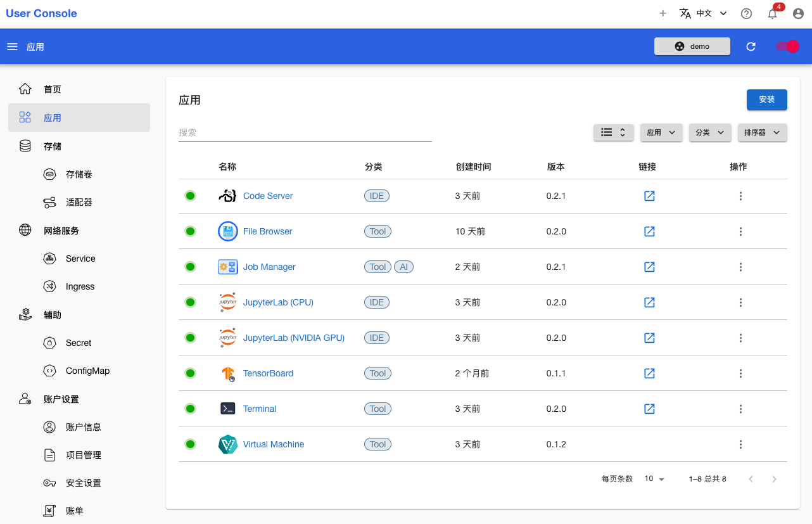Click the AI tag on Job Manager
The image size is (812, 524).
tap(403, 267)
